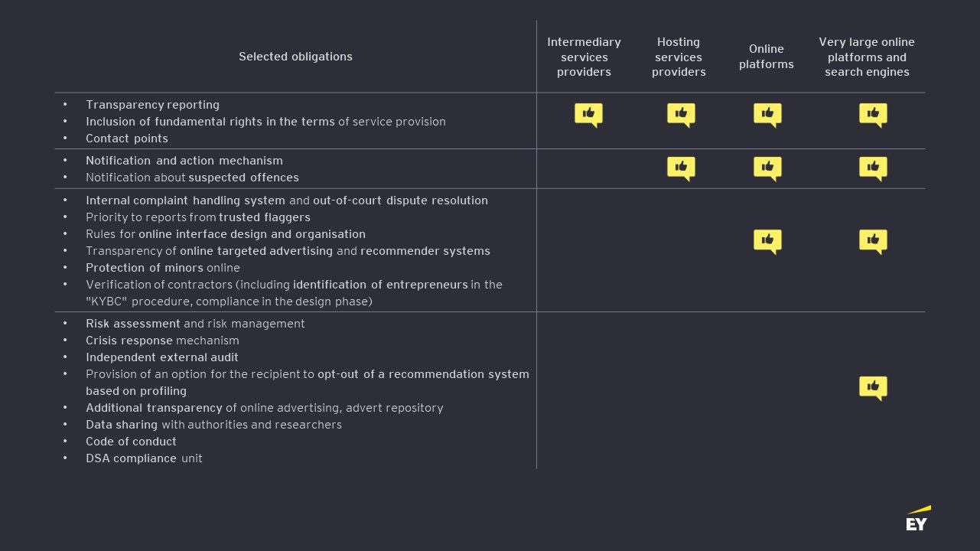Select the Selected obligations column header
The height and width of the screenshot is (551, 980).
(x=295, y=57)
